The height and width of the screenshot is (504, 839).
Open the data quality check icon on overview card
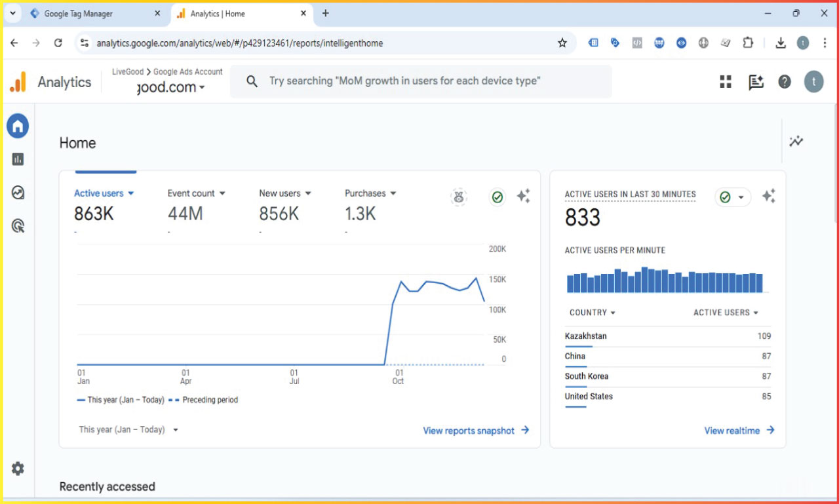pos(498,197)
